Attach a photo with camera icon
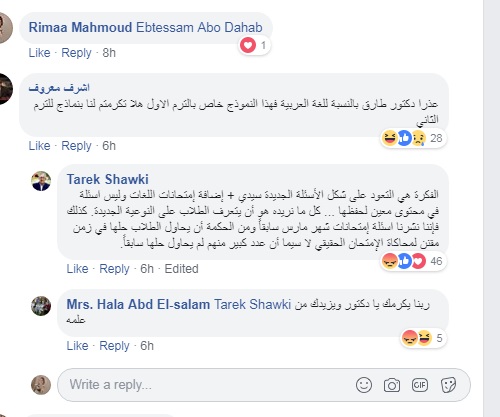 point(392,385)
